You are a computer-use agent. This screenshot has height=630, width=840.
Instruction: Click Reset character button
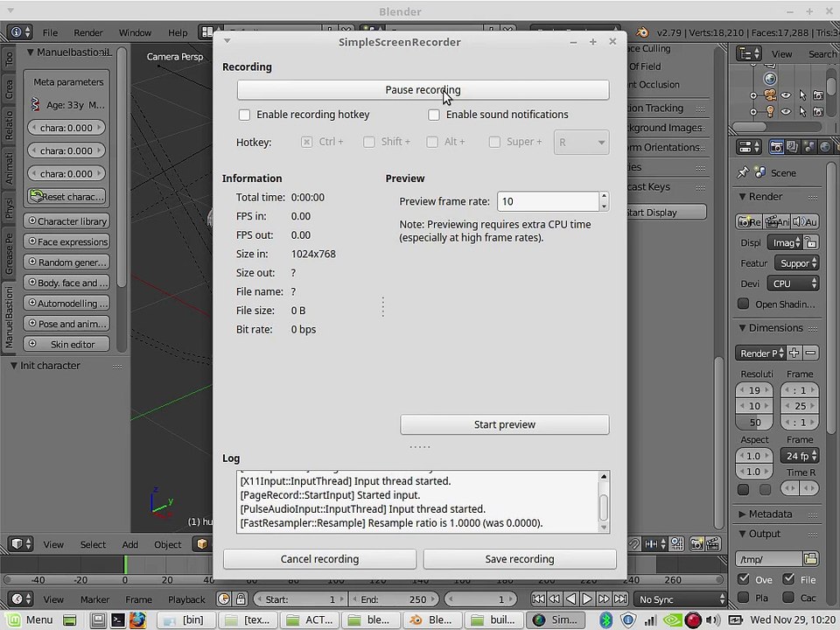point(67,197)
